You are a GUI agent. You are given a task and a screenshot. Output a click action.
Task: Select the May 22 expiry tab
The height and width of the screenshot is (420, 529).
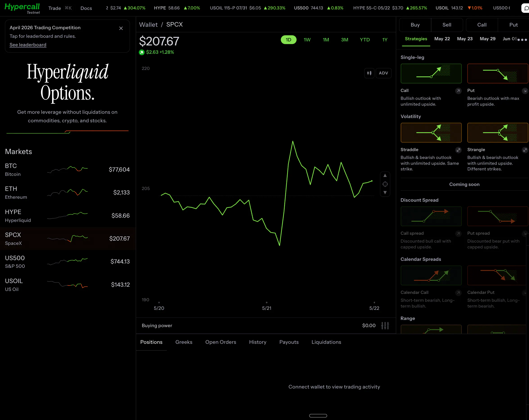tap(442, 39)
